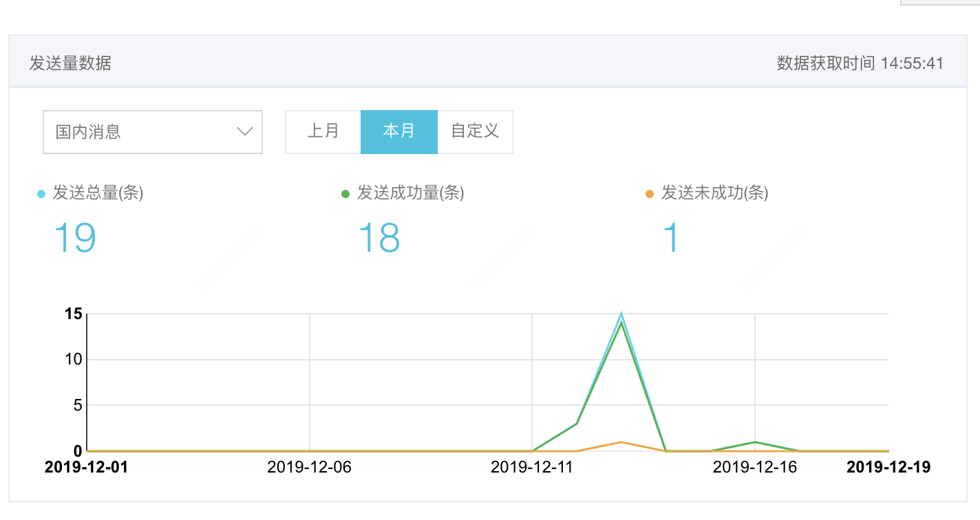Image resolution: width=980 pixels, height=520 pixels.
Task: Click the 发送未成功(条) label
Action: pyautogui.click(x=714, y=193)
